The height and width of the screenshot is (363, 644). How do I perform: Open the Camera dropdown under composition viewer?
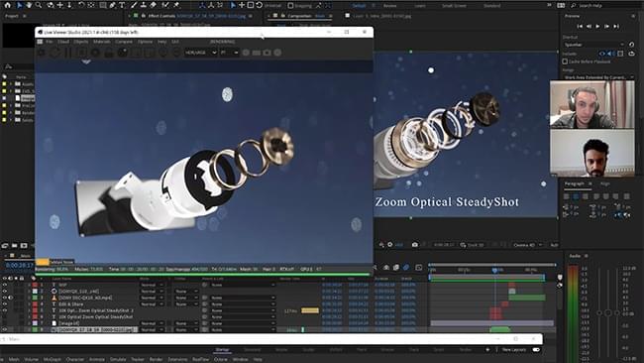point(527,245)
